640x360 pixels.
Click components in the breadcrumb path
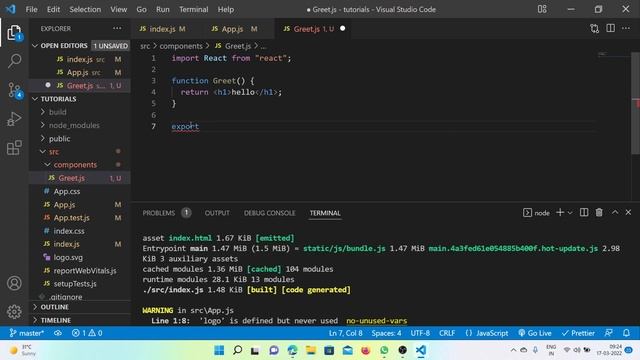(181, 46)
